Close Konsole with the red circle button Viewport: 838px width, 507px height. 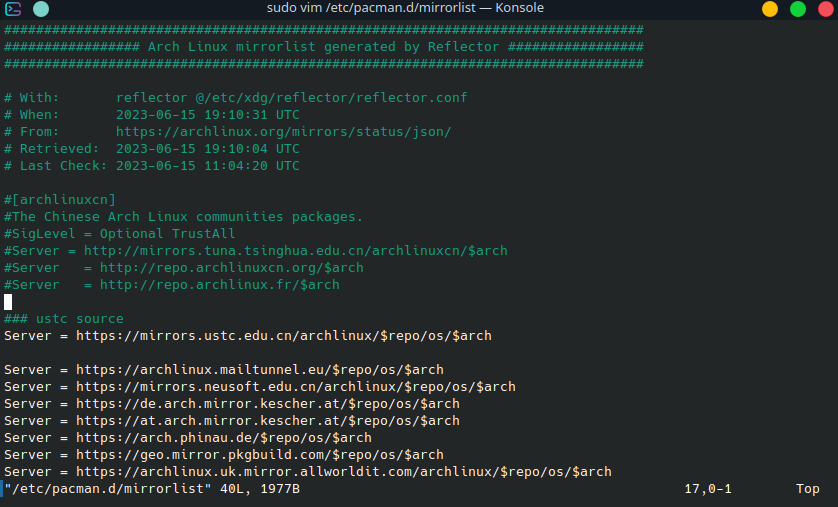[x=825, y=9]
